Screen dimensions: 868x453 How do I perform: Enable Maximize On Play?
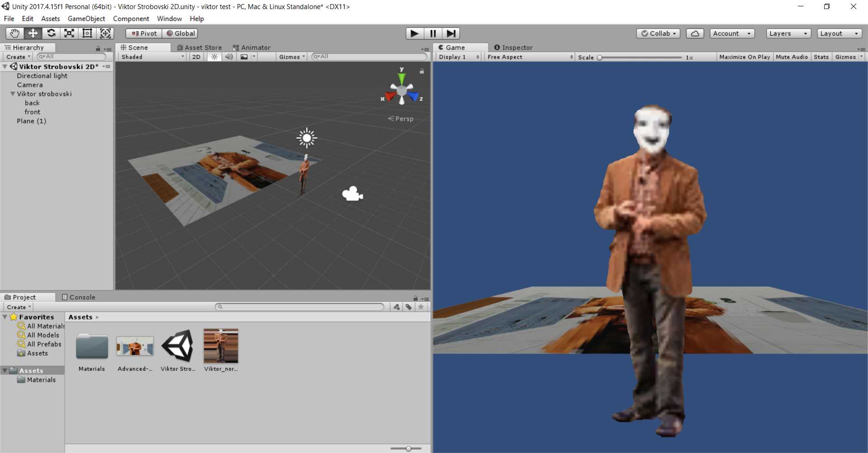click(744, 57)
